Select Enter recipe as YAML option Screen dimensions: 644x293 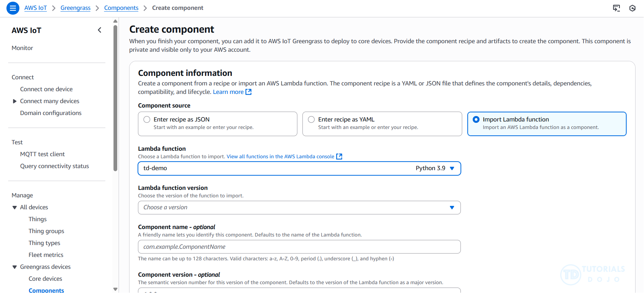coord(311,119)
